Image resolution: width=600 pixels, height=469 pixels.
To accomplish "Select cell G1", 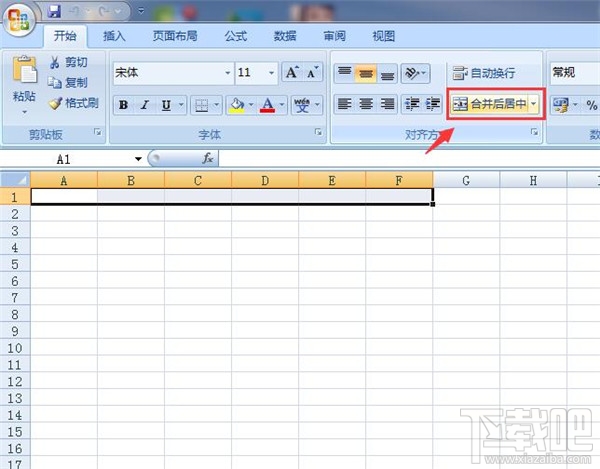I will (x=466, y=196).
